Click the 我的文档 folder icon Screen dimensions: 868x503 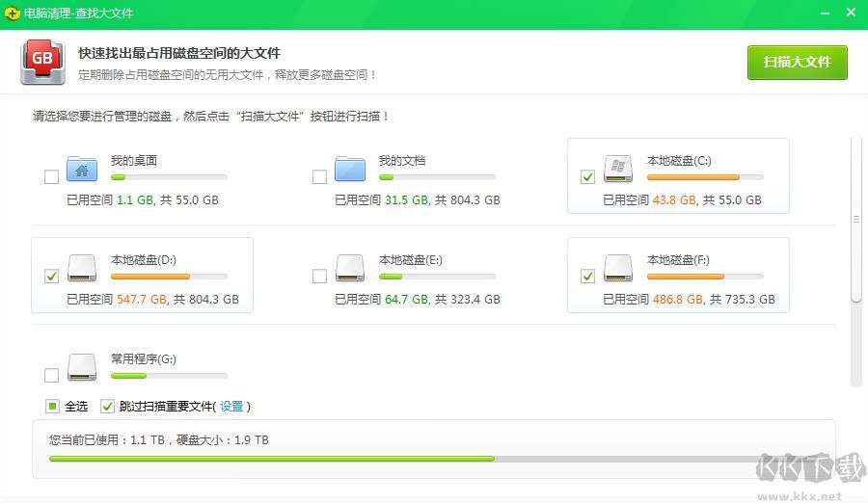pos(350,170)
